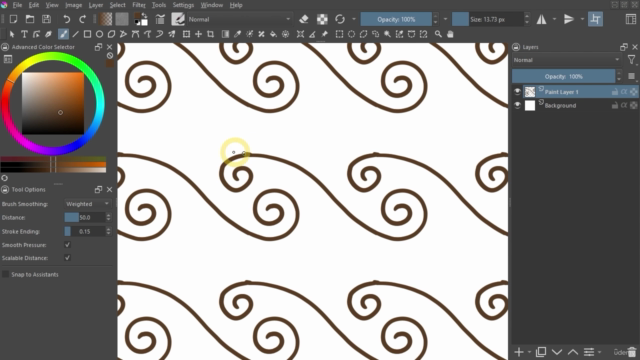Screen dimensions: 640x360
Task: Select the Text tool
Action: (24, 34)
